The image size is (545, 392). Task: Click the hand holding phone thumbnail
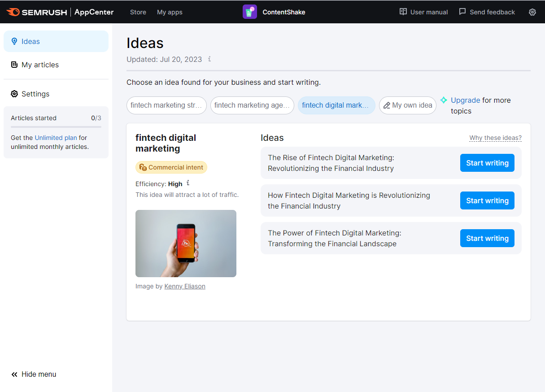click(186, 244)
